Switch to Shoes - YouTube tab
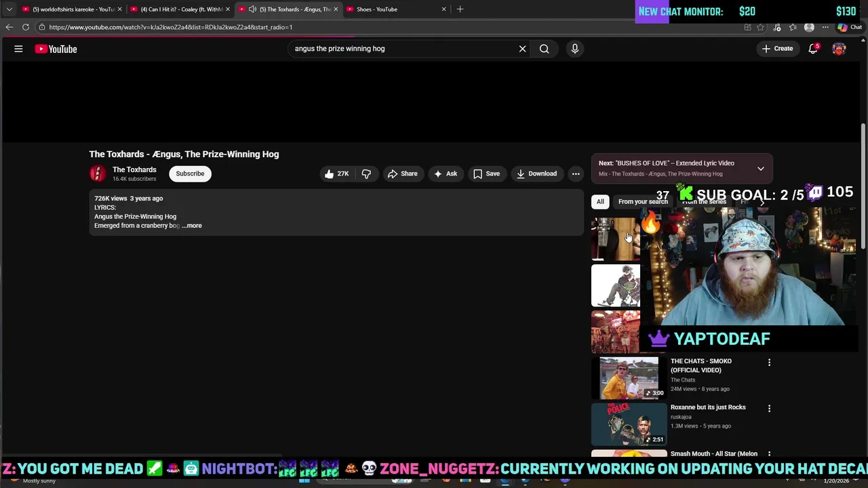This screenshot has width=868, height=488. pyautogui.click(x=397, y=9)
